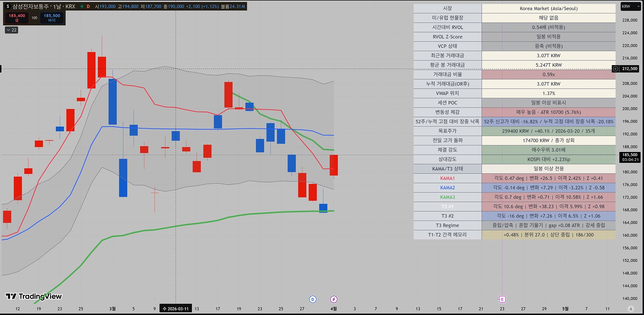Click the high price value 194,800
The image size is (644, 315).
coord(130,6)
